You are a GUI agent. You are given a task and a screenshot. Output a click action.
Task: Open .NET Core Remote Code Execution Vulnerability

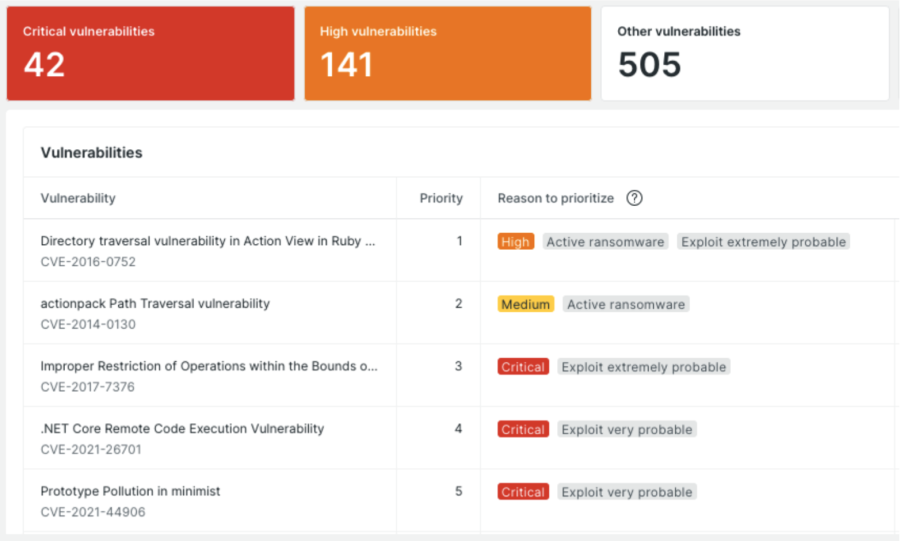(x=182, y=428)
